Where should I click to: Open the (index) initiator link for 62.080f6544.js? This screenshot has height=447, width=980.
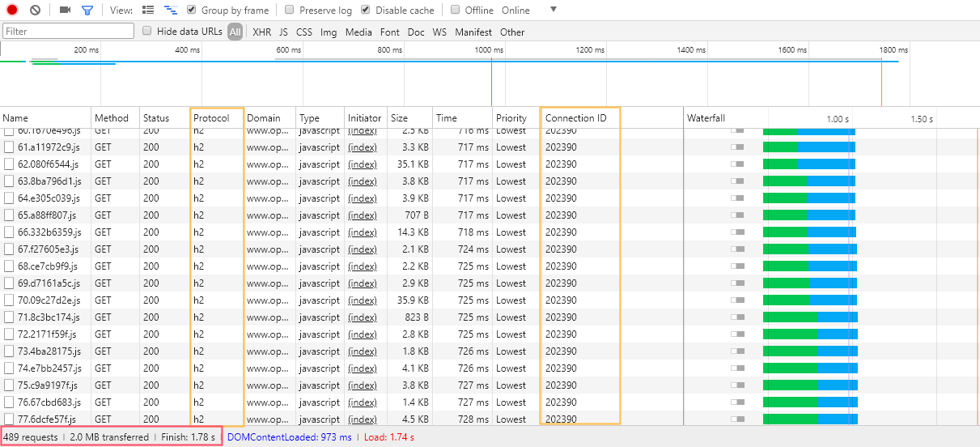[x=362, y=164]
